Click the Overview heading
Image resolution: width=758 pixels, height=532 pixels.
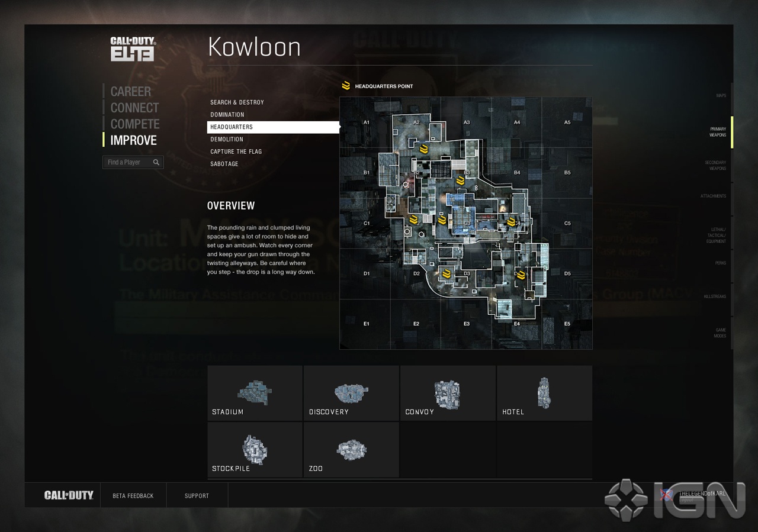[x=231, y=206]
